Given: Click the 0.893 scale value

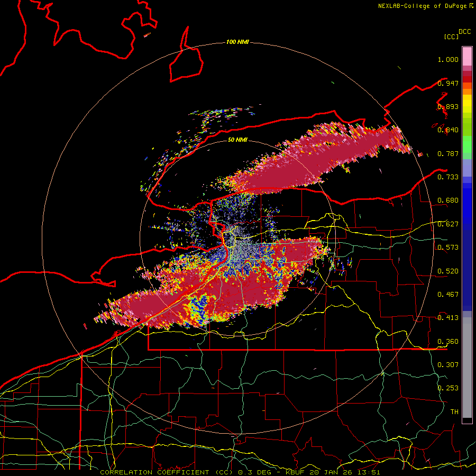Looking at the screenshot, I should [x=448, y=106].
